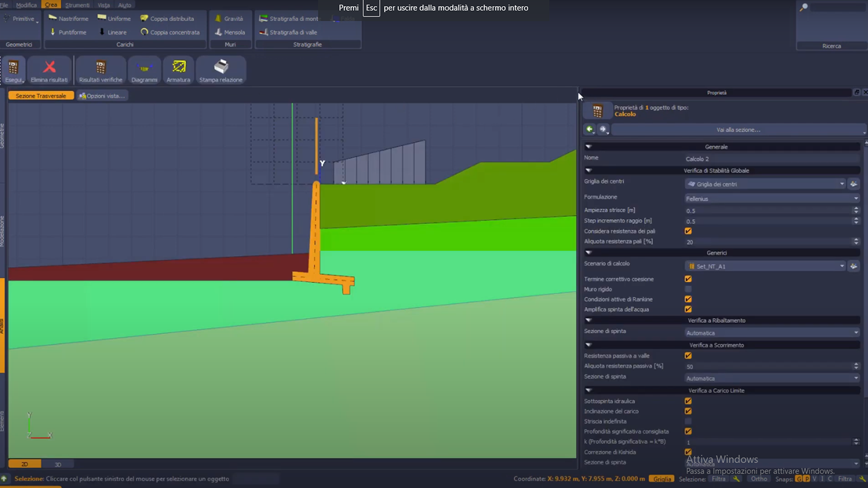Open the Formulazione Fellenius dropdown
868x488 pixels.
click(x=772, y=198)
